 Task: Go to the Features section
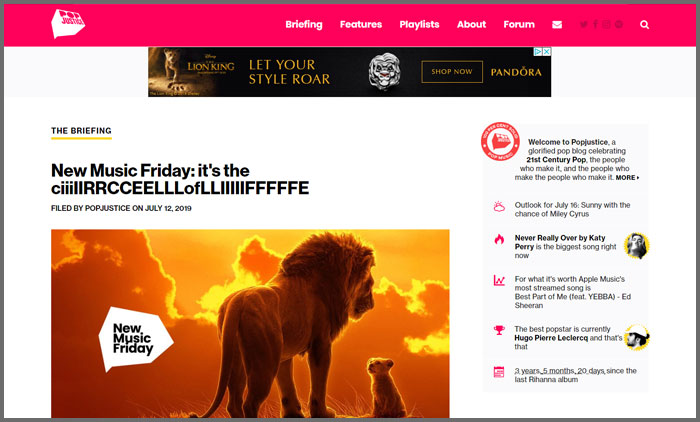click(x=361, y=25)
